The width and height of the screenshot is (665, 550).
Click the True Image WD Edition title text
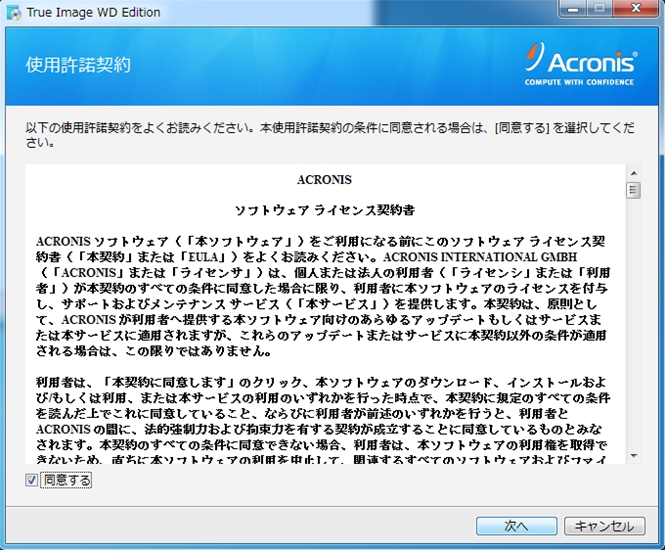[93, 13]
